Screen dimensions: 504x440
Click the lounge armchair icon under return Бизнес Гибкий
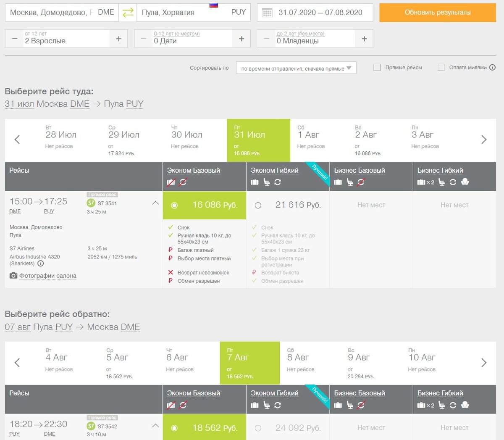click(x=465, y=405)
